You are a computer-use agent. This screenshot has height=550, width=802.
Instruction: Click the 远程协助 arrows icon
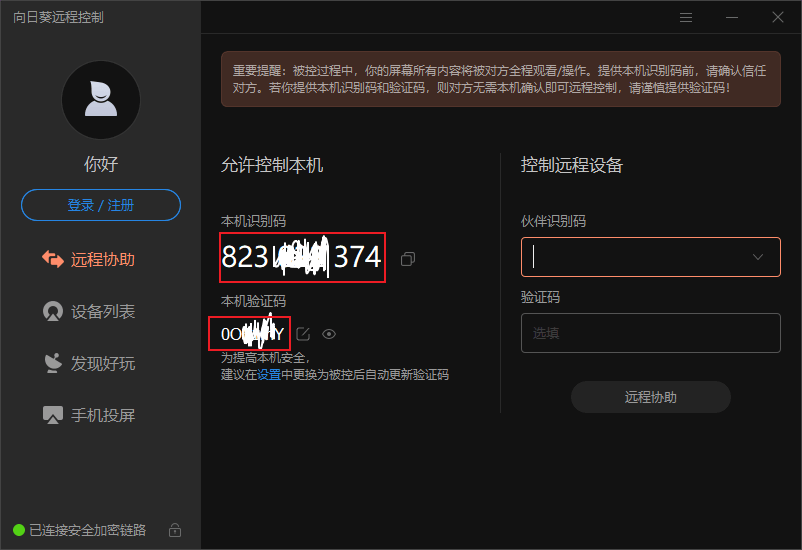point(53,259)
